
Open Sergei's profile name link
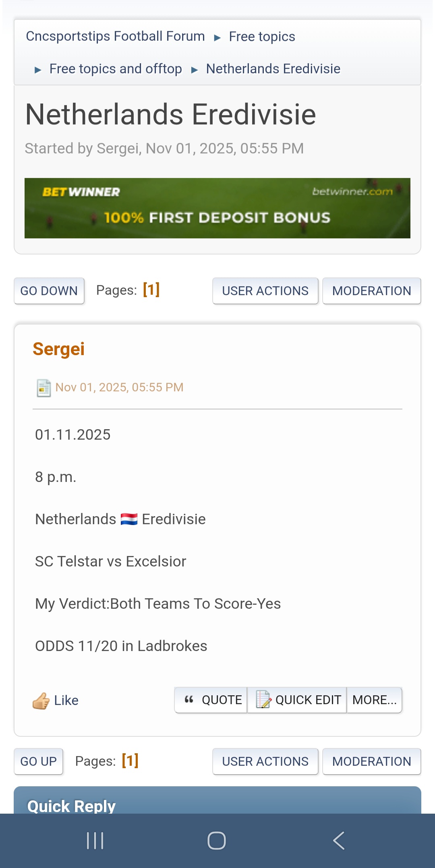[x=59, y=349]
